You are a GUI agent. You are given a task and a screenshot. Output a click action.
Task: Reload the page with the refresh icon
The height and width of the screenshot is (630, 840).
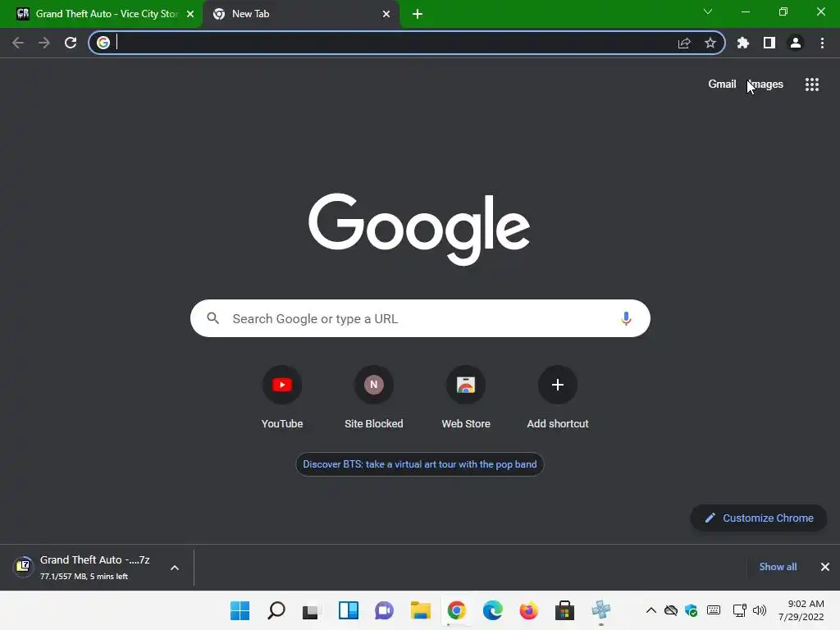coord(71,43)
